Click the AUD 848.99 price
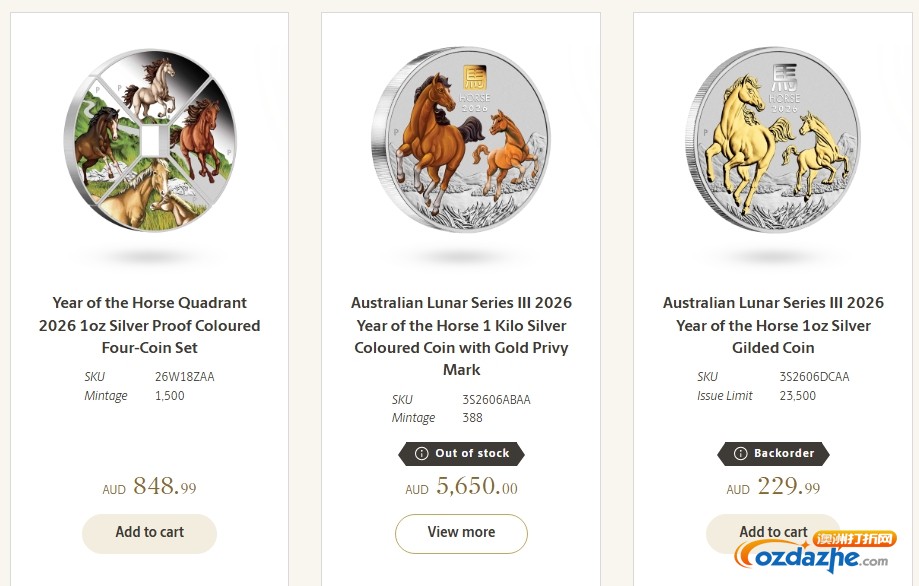The width and height of the screenshot is (919, 586). point(149,486)
